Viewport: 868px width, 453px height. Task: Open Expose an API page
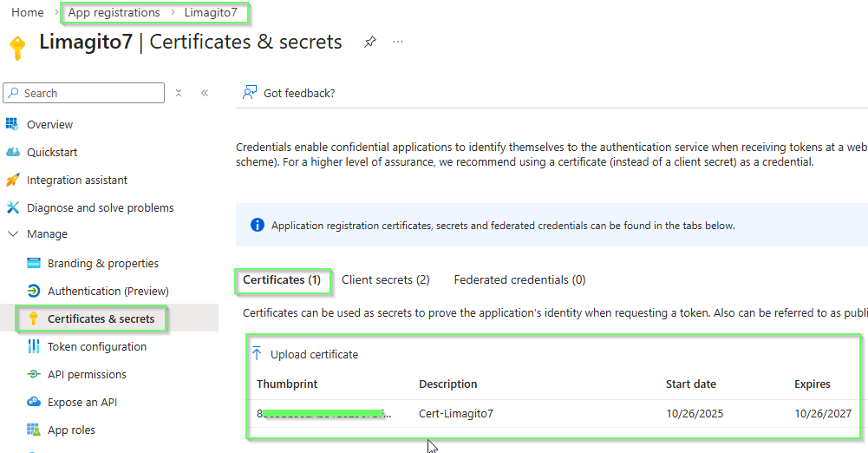[82, 402]
